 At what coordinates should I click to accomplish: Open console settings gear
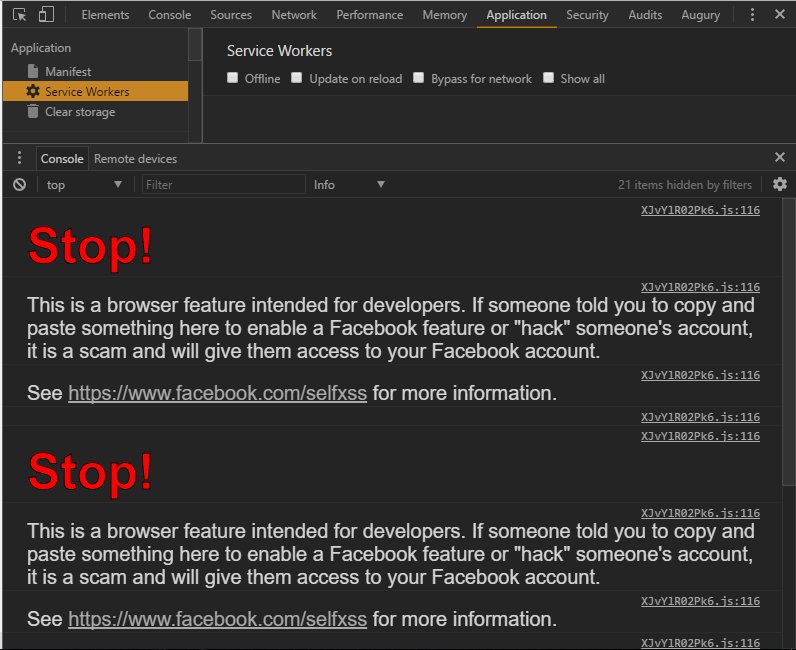click(780, 184)
